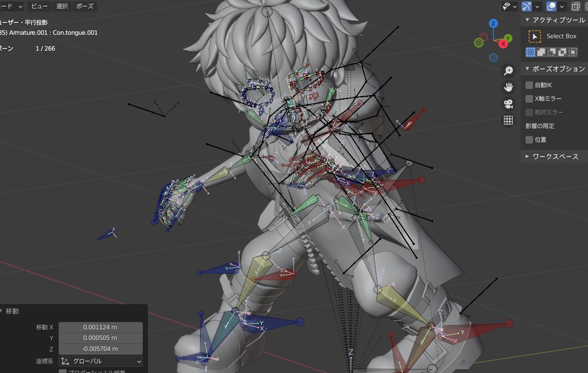Click the 1 / 266 bone count text
This screenshot has width=588, height=373.
[45, 48]
